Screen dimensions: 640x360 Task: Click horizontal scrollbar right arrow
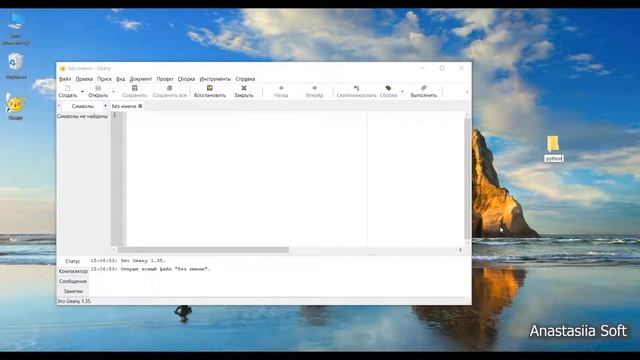460,250
